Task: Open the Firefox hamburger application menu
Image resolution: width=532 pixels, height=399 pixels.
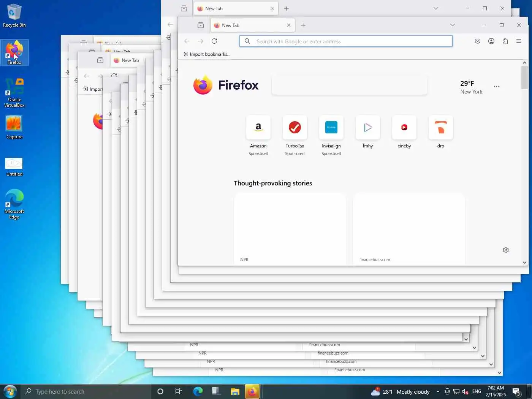Action: (x=519, y=41)
